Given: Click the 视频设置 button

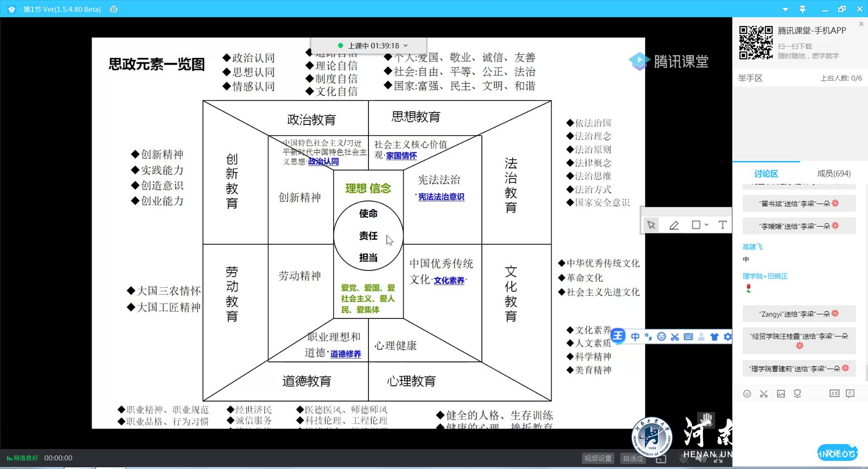Looking at the screenshot, I should click(598, 458).
